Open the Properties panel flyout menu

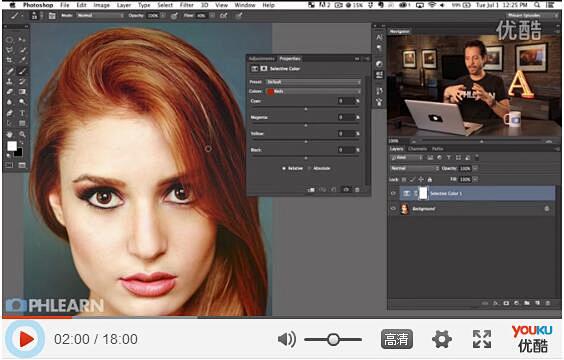(367, 59)
